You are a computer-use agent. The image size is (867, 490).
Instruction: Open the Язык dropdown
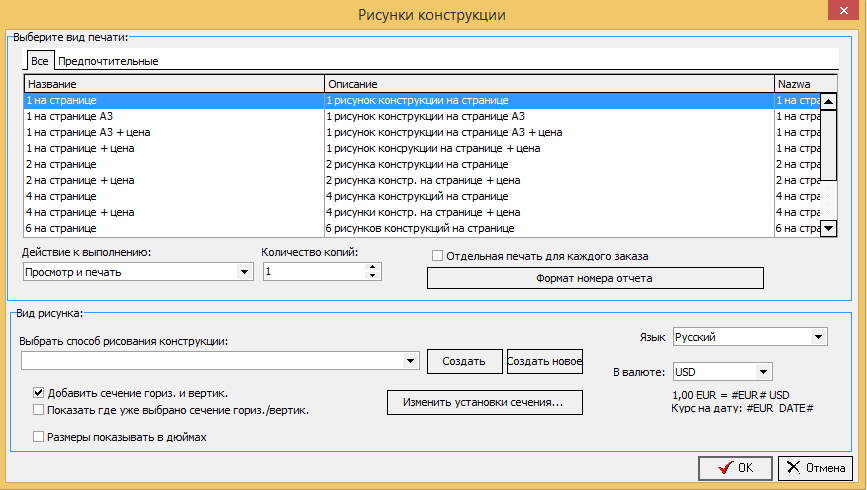(818, 337)
